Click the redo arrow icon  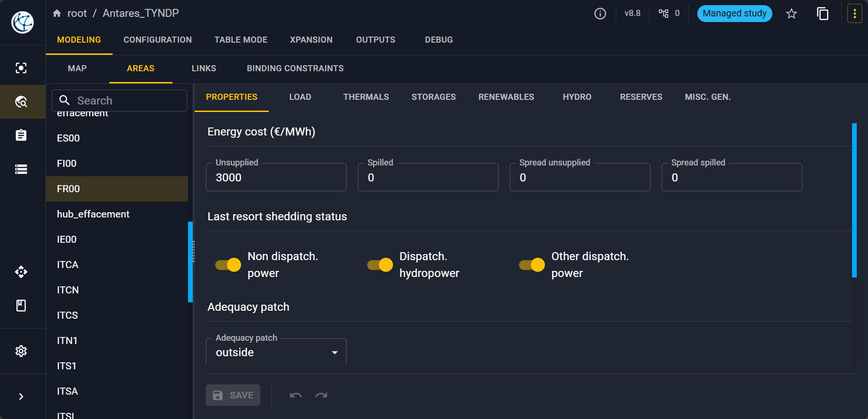pos(321,395)
